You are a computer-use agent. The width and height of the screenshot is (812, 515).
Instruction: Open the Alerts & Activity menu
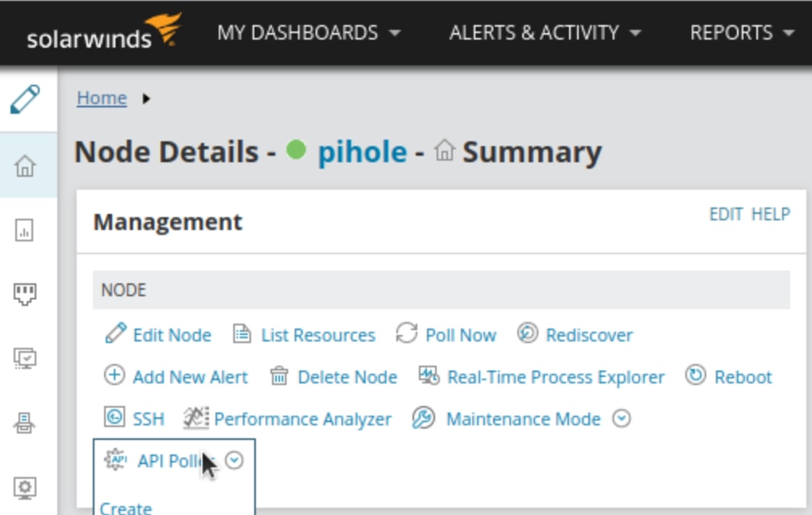(x=545, y=32)
